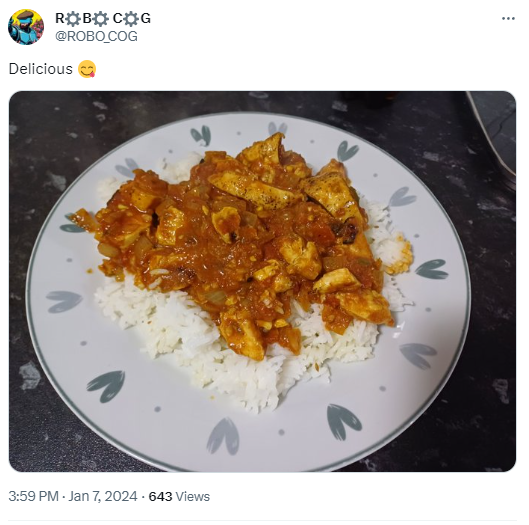This screenshot has height=525, width=529.
Task: Click the letter G ending the display name
Action: coord(145,19)
